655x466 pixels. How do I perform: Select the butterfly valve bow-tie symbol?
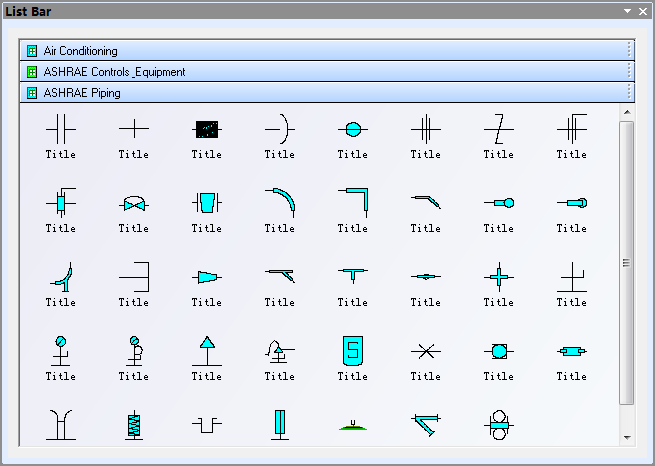pyautogui.click(x=133, y=203)
